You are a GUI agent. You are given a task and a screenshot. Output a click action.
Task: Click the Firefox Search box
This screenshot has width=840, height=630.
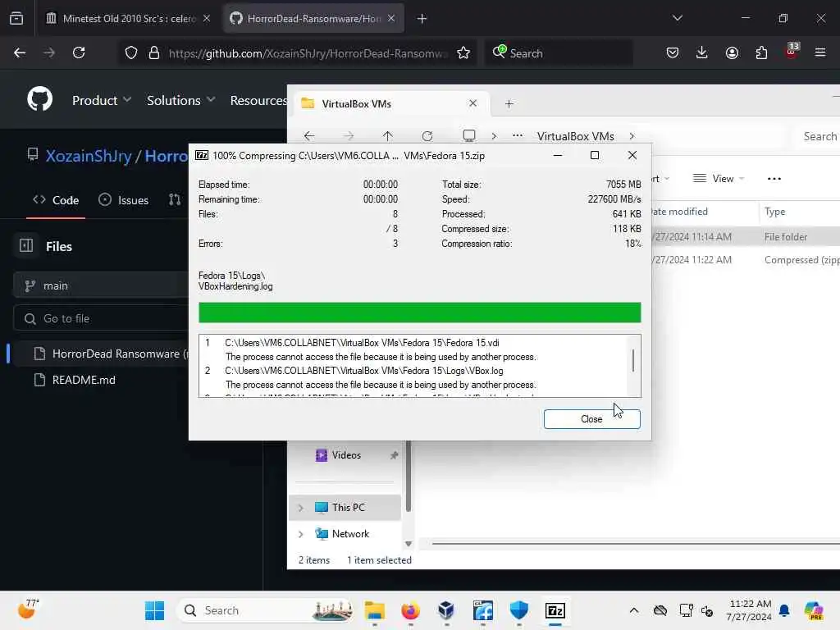point(559,53)
